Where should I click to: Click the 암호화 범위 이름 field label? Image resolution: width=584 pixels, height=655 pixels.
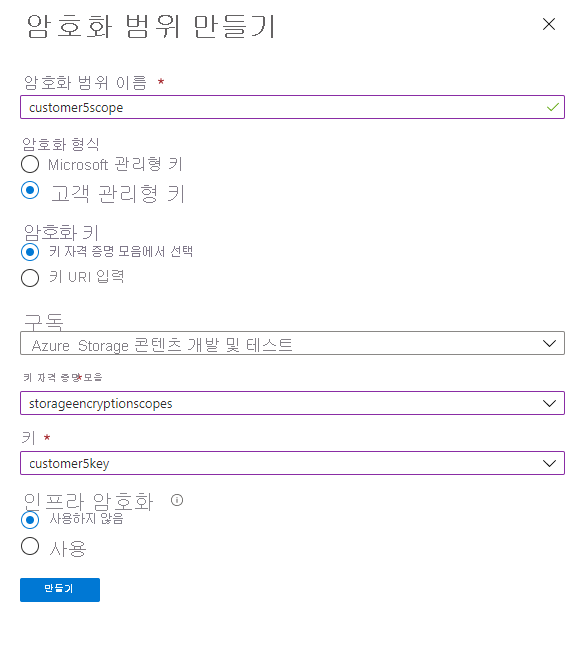click(86, 83)
